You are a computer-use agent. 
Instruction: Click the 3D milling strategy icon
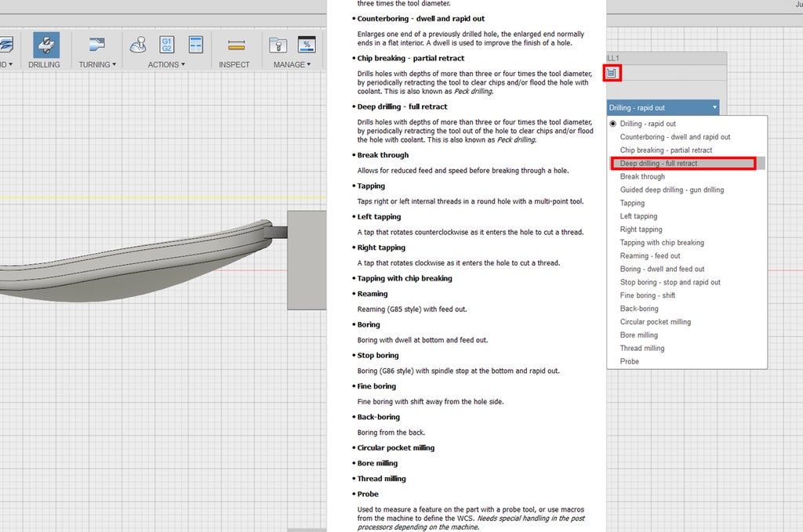[x=6, y=45]
